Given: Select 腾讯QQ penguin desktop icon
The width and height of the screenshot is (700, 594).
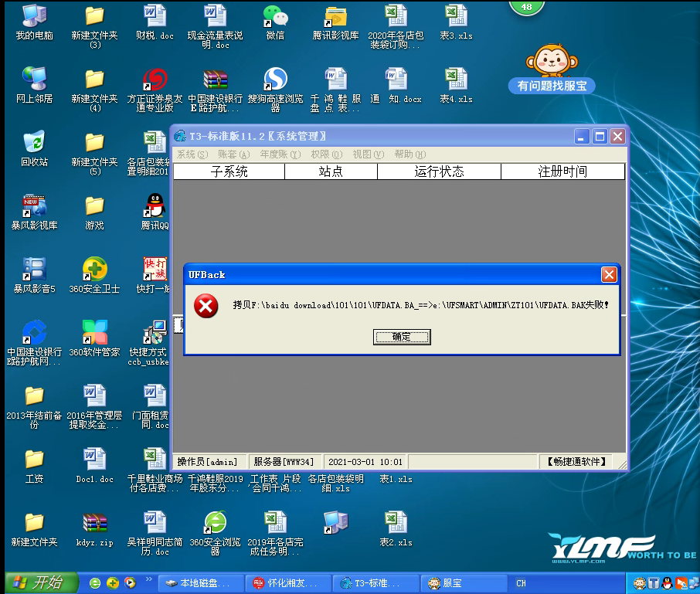Looking at the screenshot, I should click(x=155, y=212).
